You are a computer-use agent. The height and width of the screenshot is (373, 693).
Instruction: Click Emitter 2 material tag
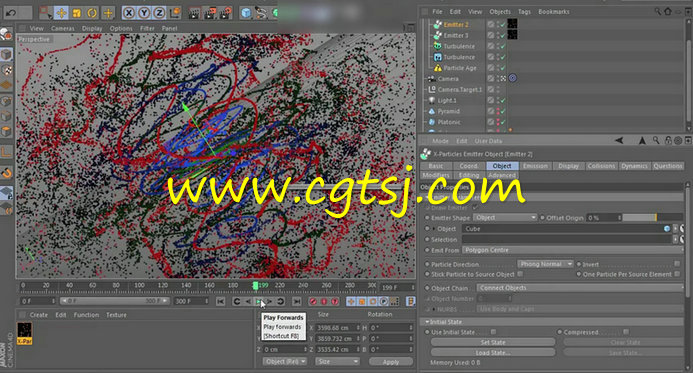point(512,24)
